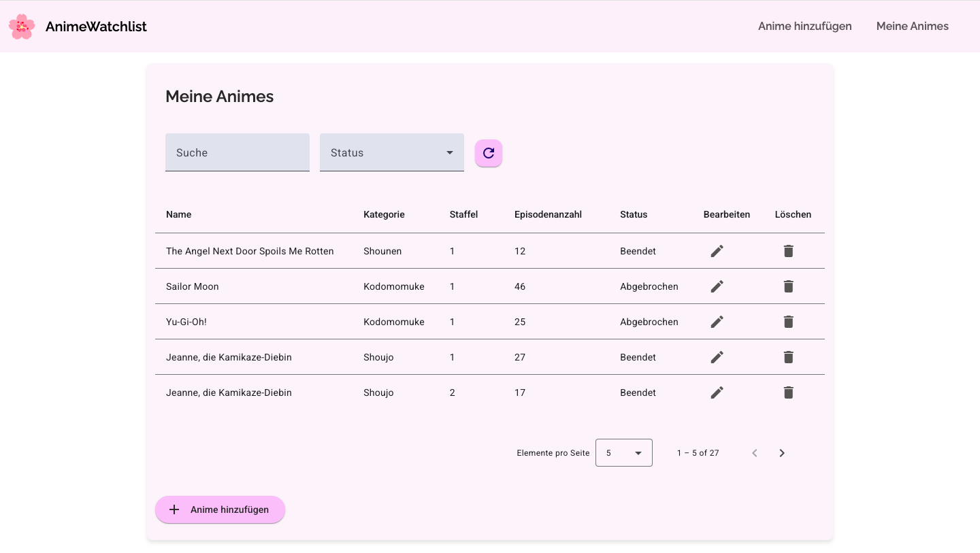Click the refresh filter icon button
Viewport: 980px width, 553px height.
488,153
